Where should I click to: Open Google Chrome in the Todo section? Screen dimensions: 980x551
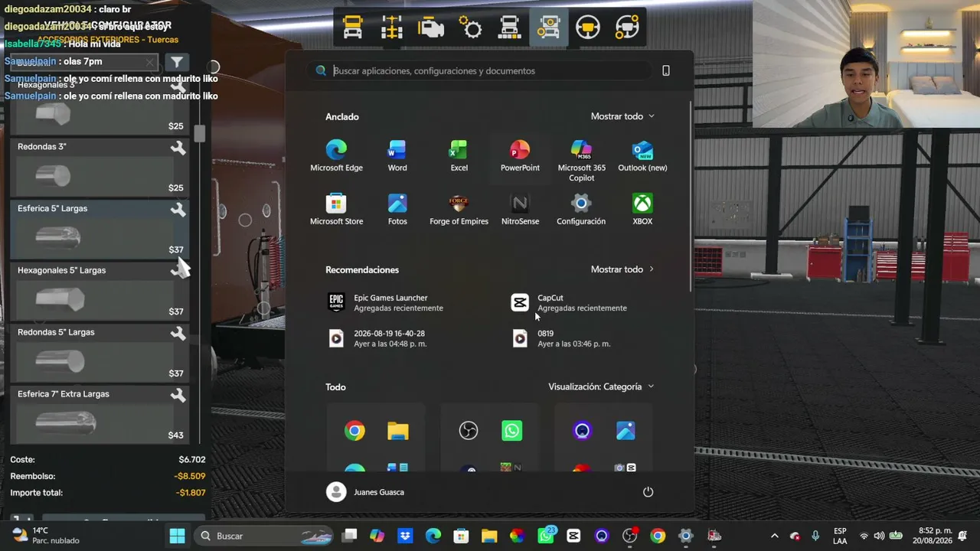coord(354,431)
